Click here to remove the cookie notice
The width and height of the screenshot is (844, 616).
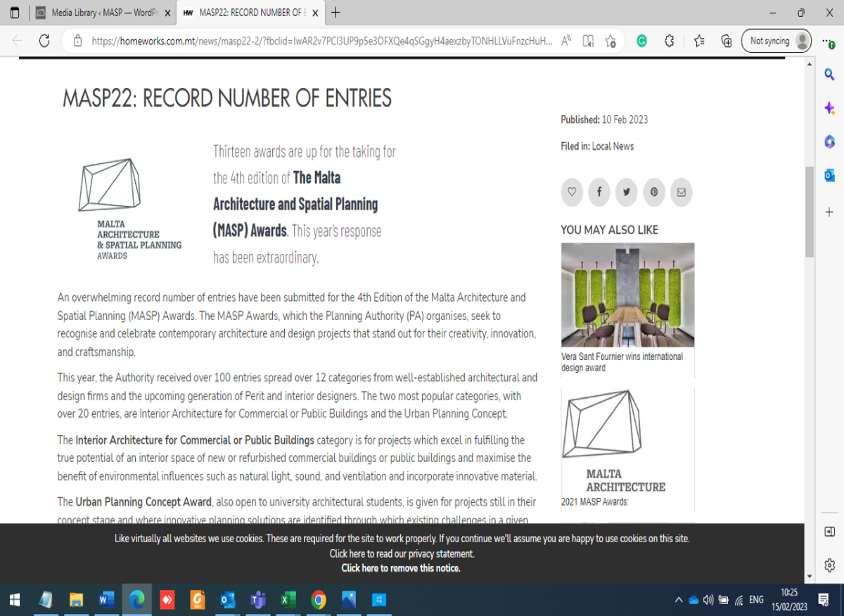pyautogui.click(x=401, y=568)
